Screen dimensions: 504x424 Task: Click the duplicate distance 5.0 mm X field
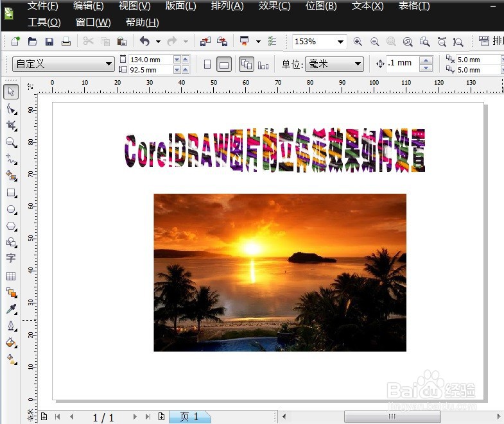478,60
